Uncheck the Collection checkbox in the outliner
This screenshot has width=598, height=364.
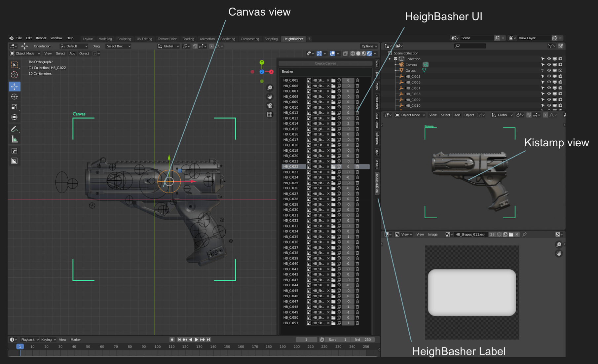coord(395,59)
